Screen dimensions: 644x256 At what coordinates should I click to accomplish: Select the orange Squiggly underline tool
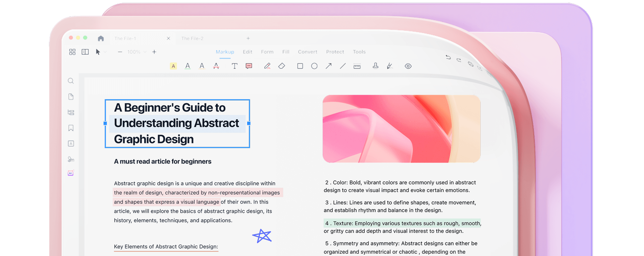tap(202, 66)
